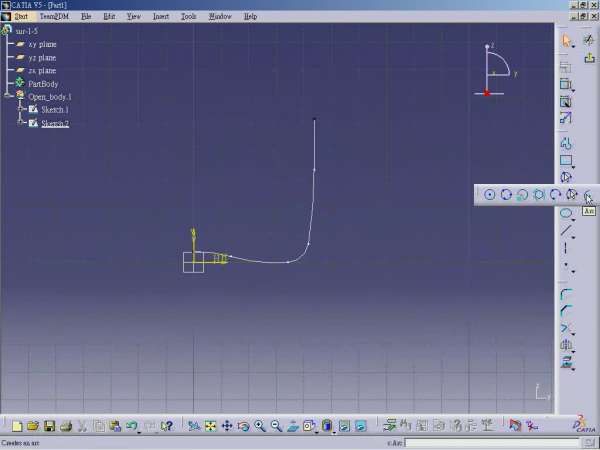Open the Rectangle predefined profile flyout arrow

[573, 167]
